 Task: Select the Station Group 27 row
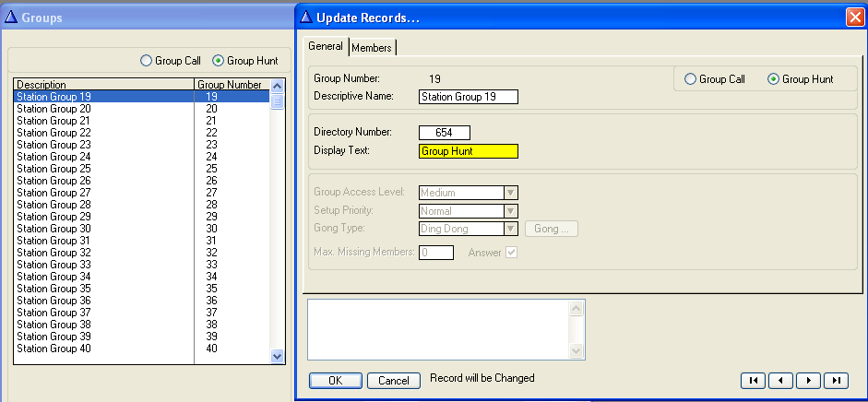click(142, 193)
